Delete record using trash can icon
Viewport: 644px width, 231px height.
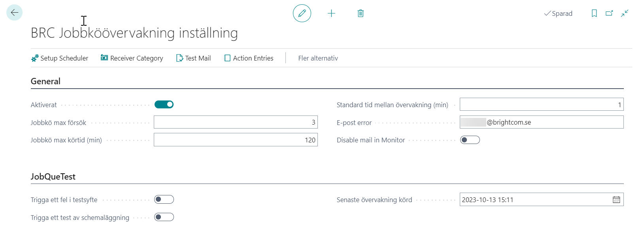(361, 13)
